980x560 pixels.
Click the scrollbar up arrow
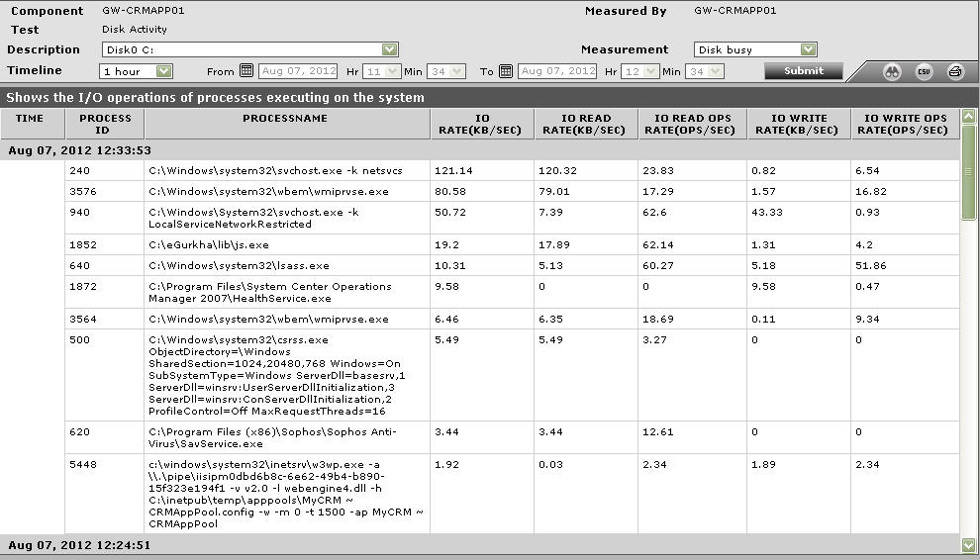pos(969,116)
